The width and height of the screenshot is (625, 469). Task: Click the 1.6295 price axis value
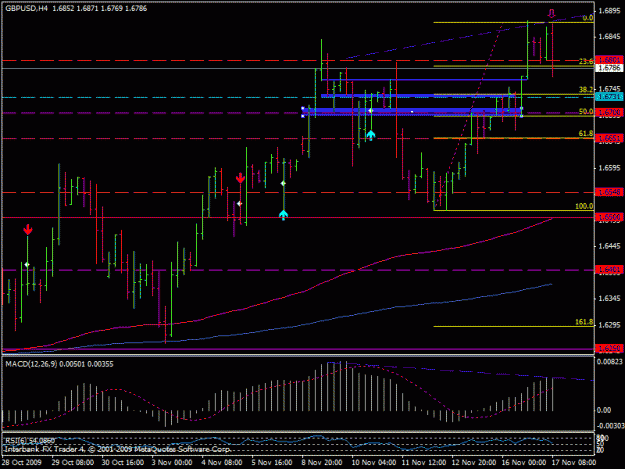[x=609, y=325]
